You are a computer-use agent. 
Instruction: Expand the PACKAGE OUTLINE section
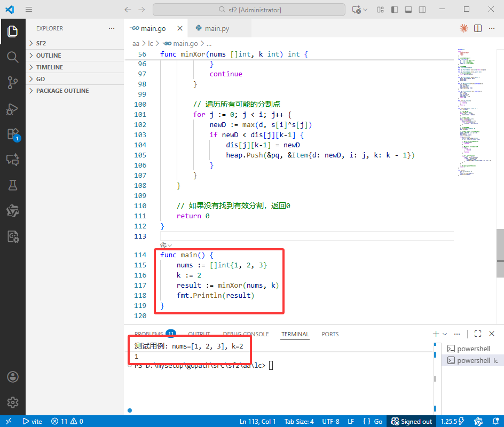75,91
